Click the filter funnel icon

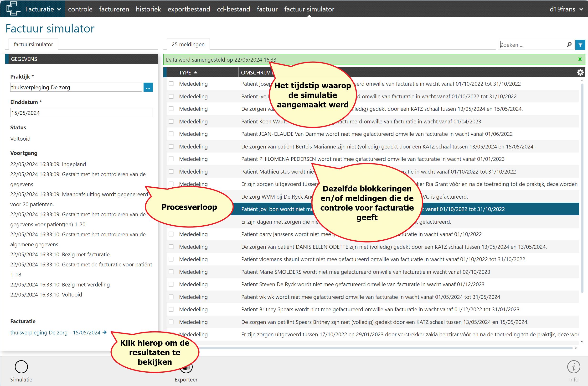click(x=580, y=45)
